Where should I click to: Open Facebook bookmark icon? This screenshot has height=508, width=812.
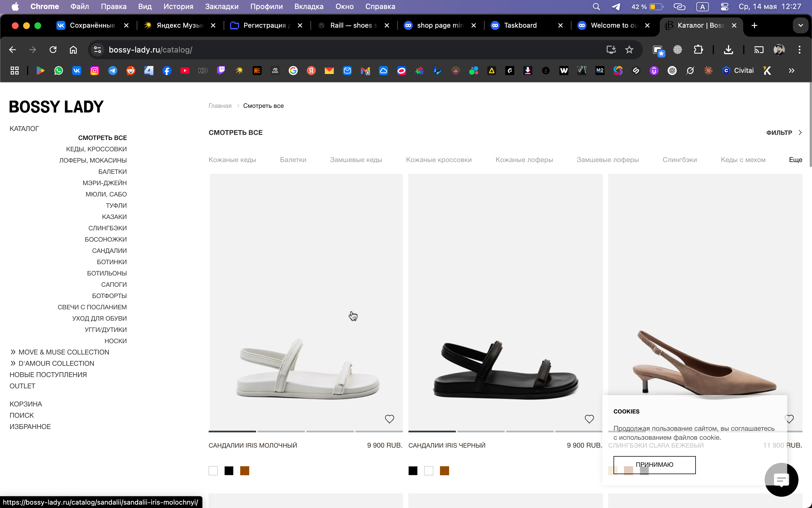click(x=167, y=71)
